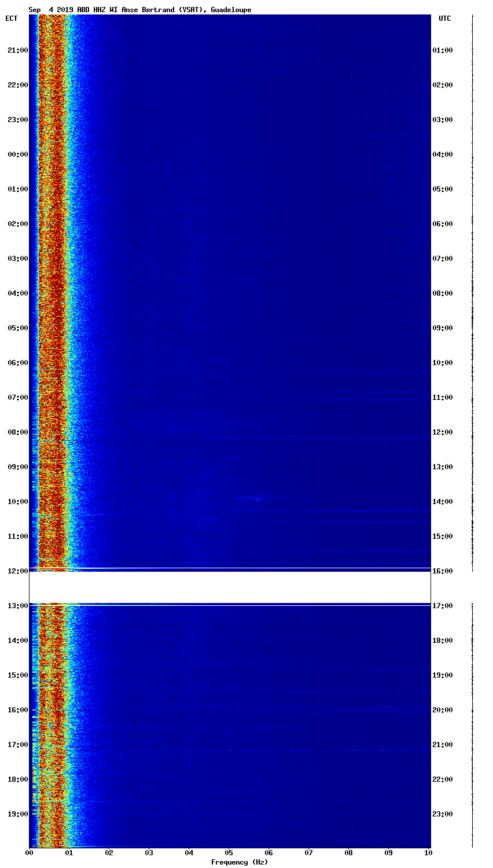Click the 11:00 label on UTC axis

point(443,398)
